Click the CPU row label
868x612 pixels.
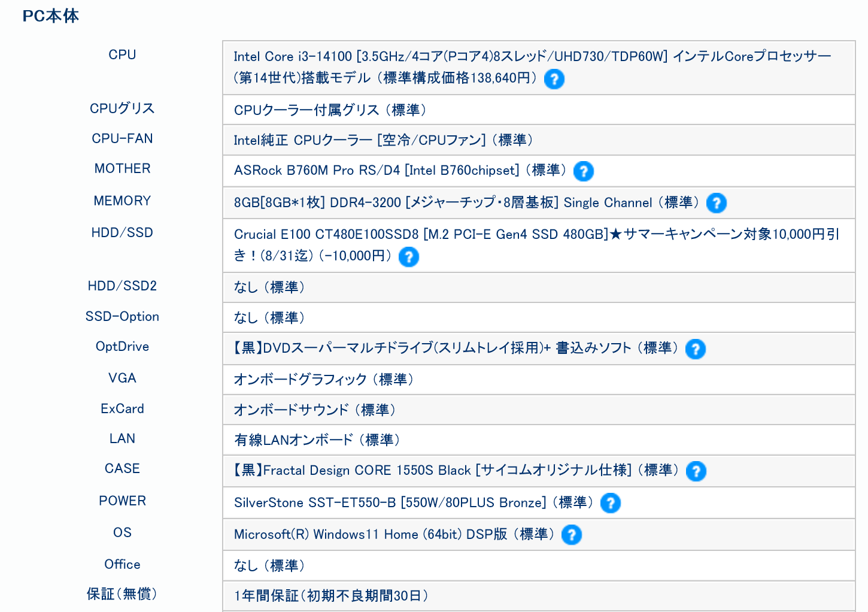pos(122,54)
